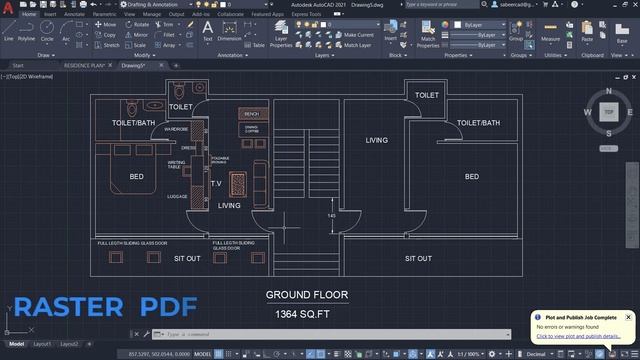
Task: Click the Stretch tool
Action: point(107,45)
